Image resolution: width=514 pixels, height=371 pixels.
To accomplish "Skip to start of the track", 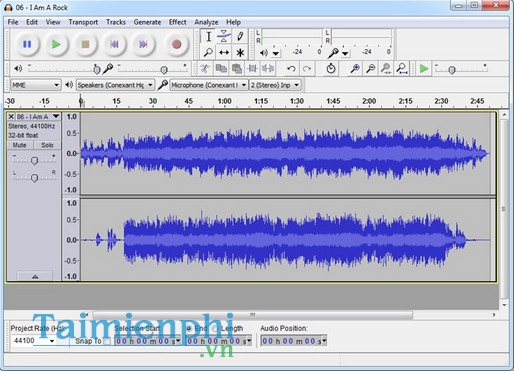I will [x=114, y=44].
